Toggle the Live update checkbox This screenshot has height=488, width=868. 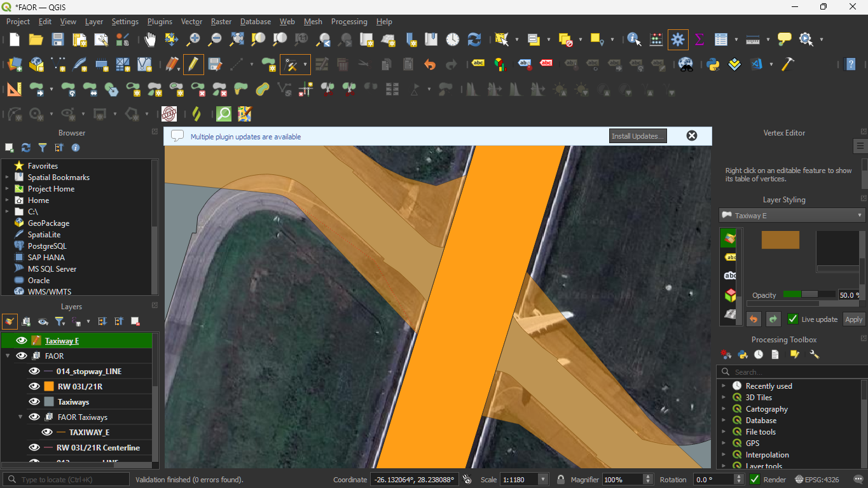(x=793, y=319)
